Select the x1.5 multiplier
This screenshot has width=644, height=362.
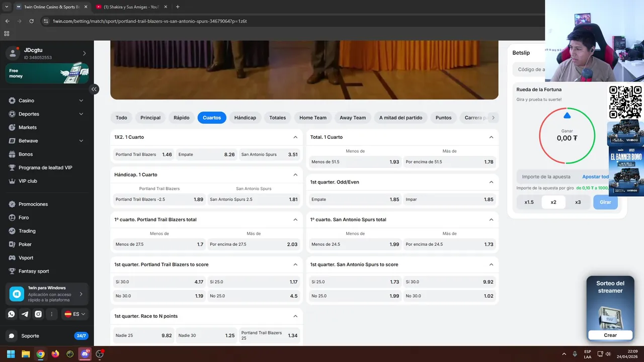529,202
